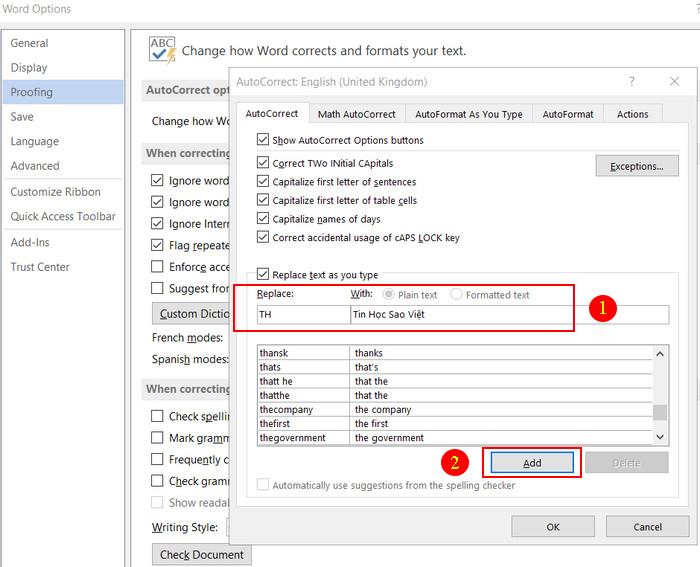Click the Replace field containing TH
The image size is (700, 567).
(304, 314)
